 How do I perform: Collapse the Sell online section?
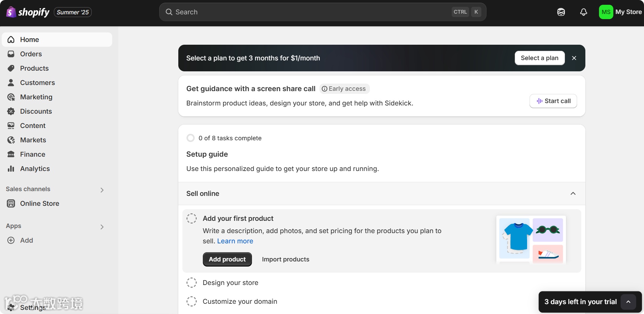point(573,194)
